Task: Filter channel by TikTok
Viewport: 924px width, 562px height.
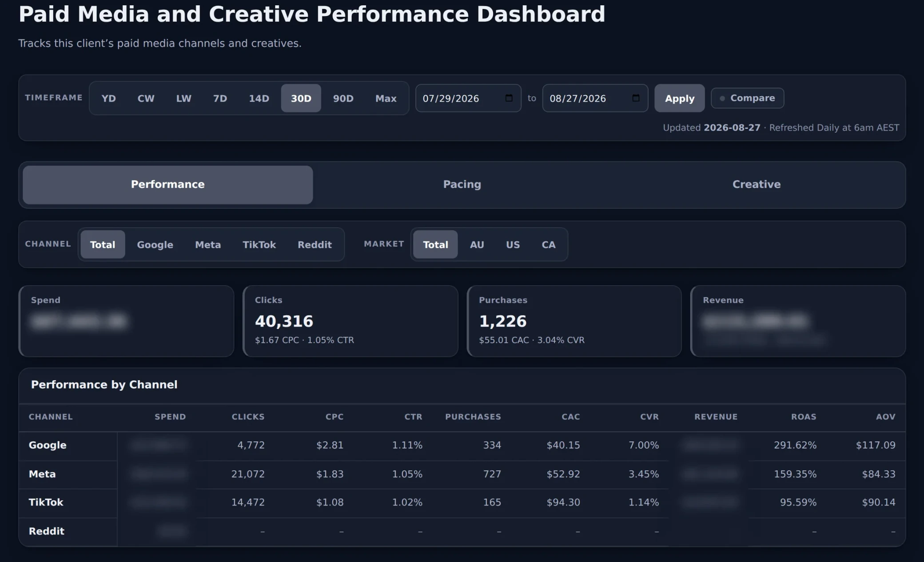Action: [x=259, y=244]
